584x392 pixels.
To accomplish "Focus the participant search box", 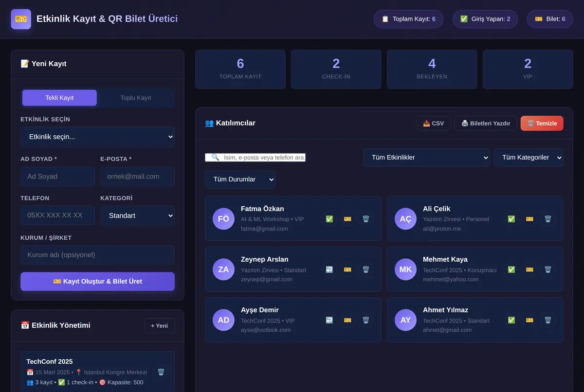I will tap(255, 158).
